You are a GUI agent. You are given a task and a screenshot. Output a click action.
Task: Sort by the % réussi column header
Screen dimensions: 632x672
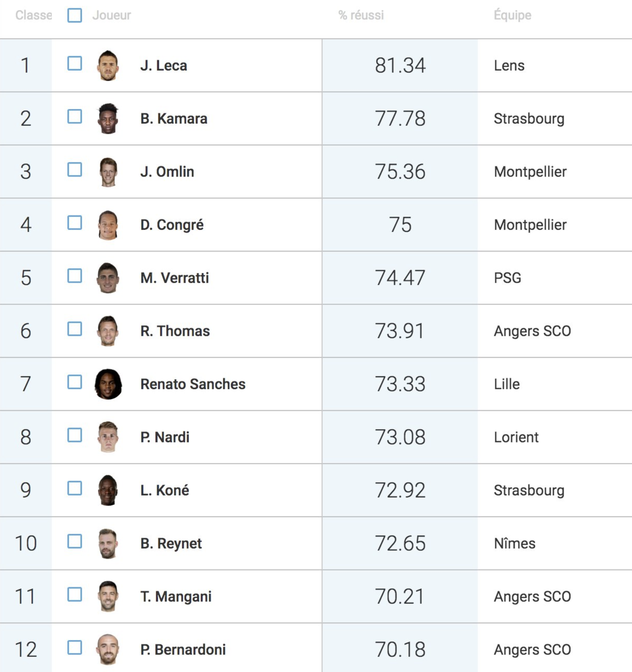361,15
